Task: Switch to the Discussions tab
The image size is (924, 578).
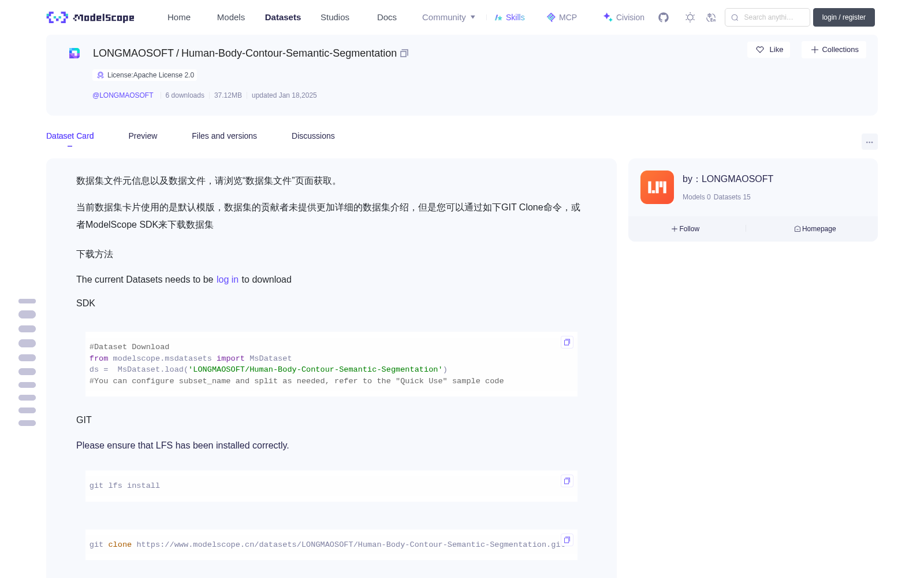Action: (x=313, y=136)
